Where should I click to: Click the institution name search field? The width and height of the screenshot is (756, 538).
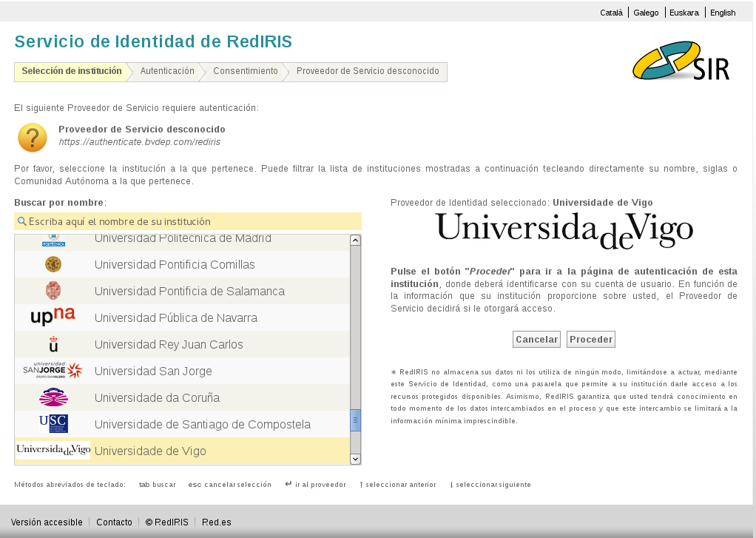188,221
